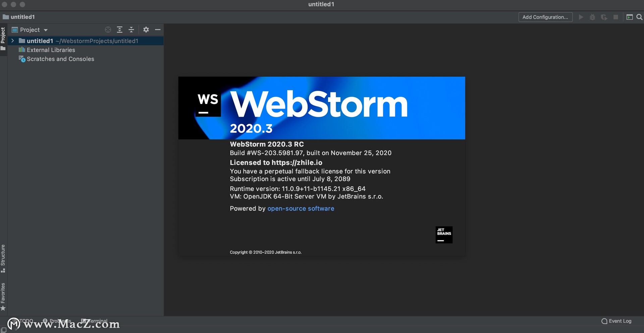Open the Structure tool window side tab
644x333 pixels.
[x=3, y=258]
